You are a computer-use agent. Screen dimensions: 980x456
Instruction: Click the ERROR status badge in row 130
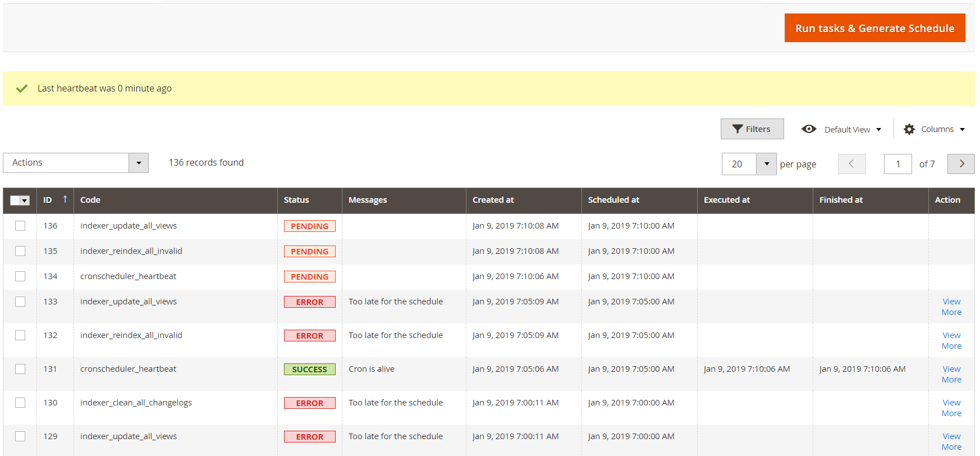click(310, 403)
